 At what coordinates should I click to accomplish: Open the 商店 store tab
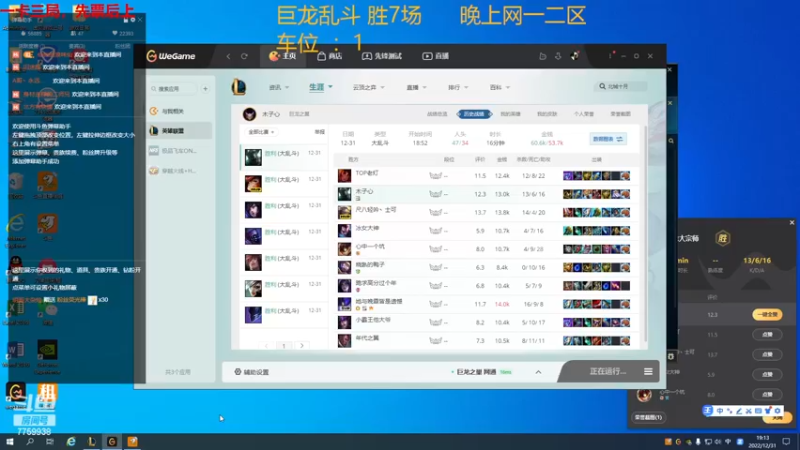pyautogui.click(x=330, y=56)
